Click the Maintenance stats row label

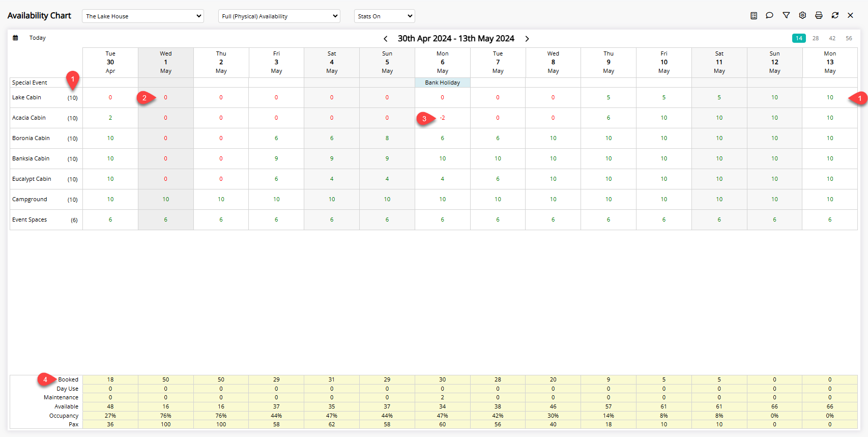pos(61,397)
